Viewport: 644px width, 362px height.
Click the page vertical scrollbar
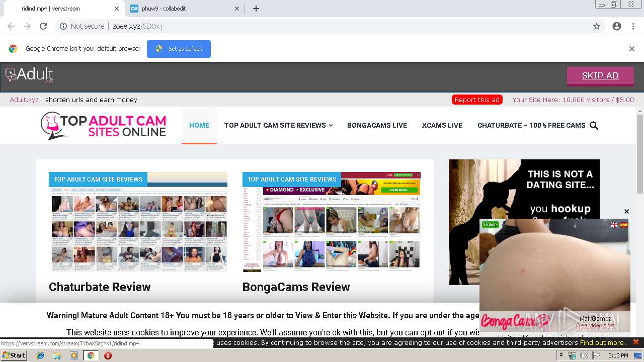[x=640, y=153]
